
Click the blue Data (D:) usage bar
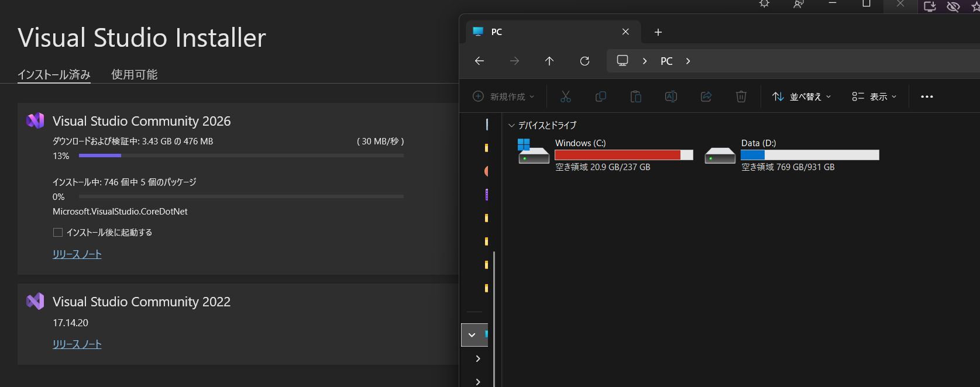pyautogui.click(x=810, y=155)
